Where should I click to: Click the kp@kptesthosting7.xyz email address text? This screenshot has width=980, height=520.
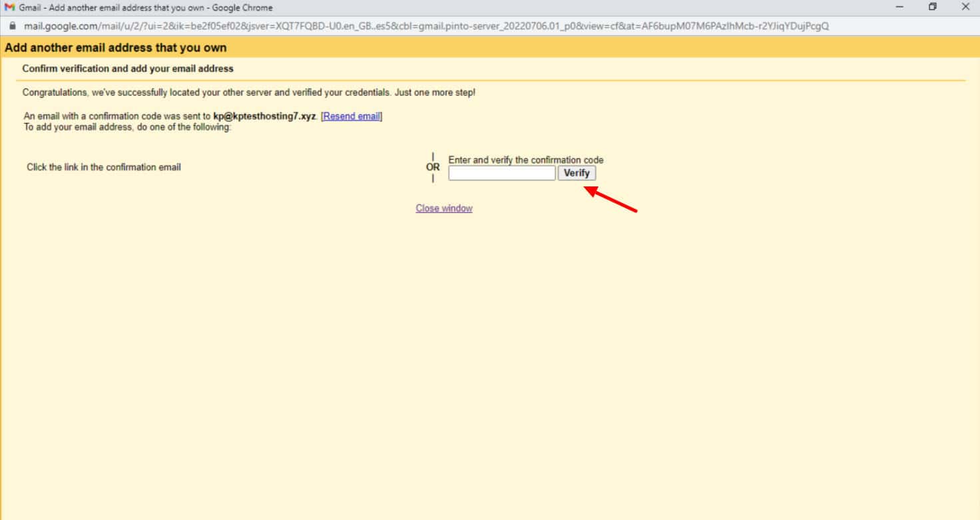[264, 117]
